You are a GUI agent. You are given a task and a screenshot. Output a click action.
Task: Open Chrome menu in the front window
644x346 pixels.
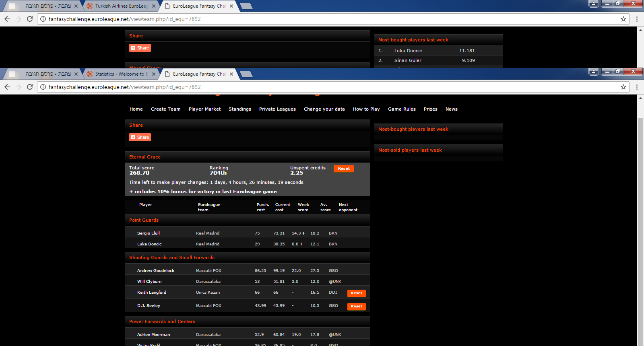pyautogui.click(x=637, y=87)
